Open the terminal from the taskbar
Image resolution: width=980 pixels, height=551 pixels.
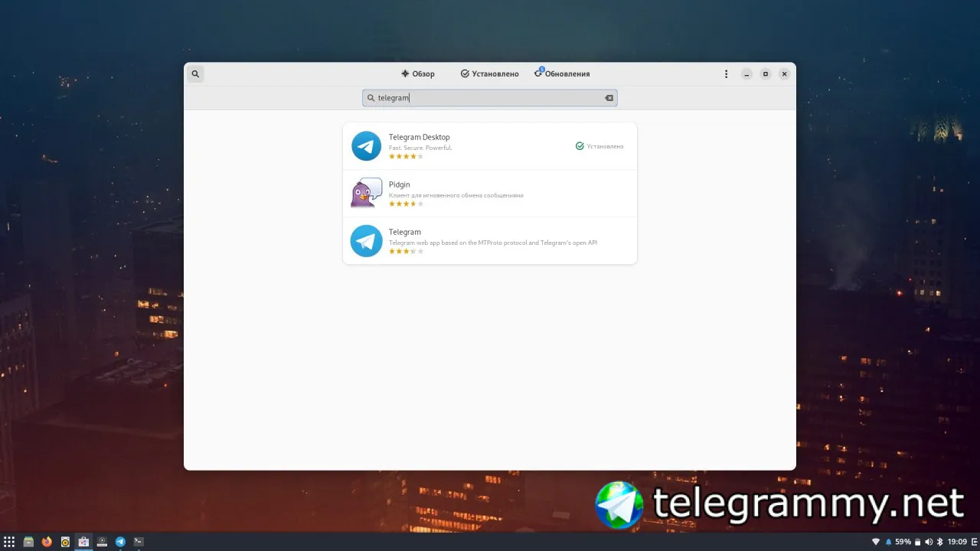coord(139,542)
